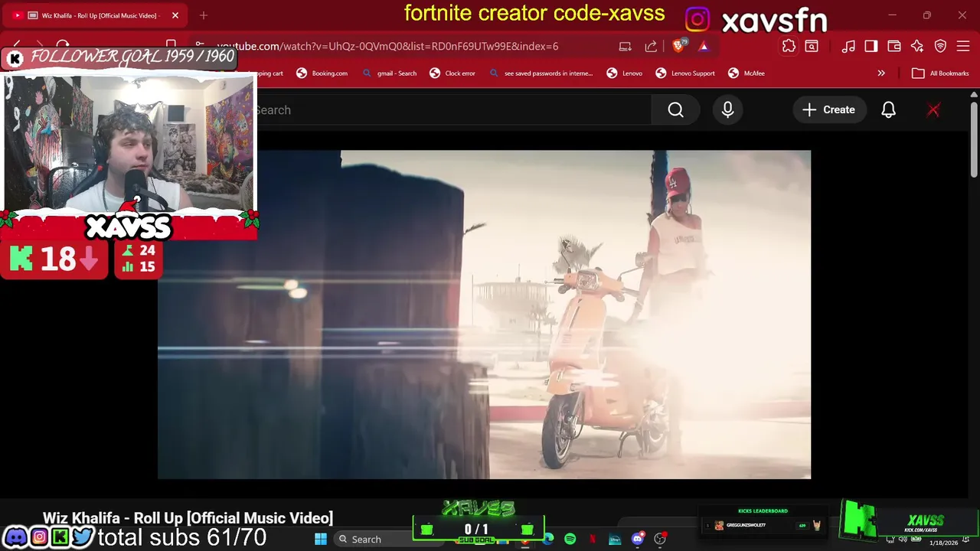Open Netflix from the taskbar
Image resolution: width=980 pixels, height=551 pixels.
point(593,540)
